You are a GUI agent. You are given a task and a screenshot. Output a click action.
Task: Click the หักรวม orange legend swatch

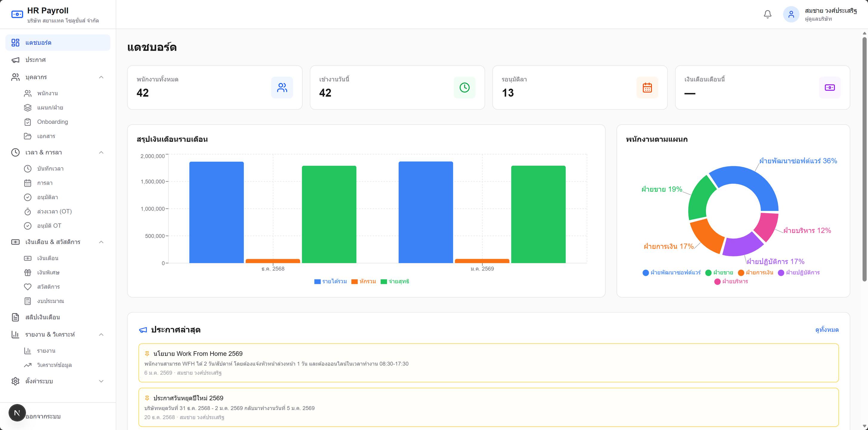click(355, 282)
